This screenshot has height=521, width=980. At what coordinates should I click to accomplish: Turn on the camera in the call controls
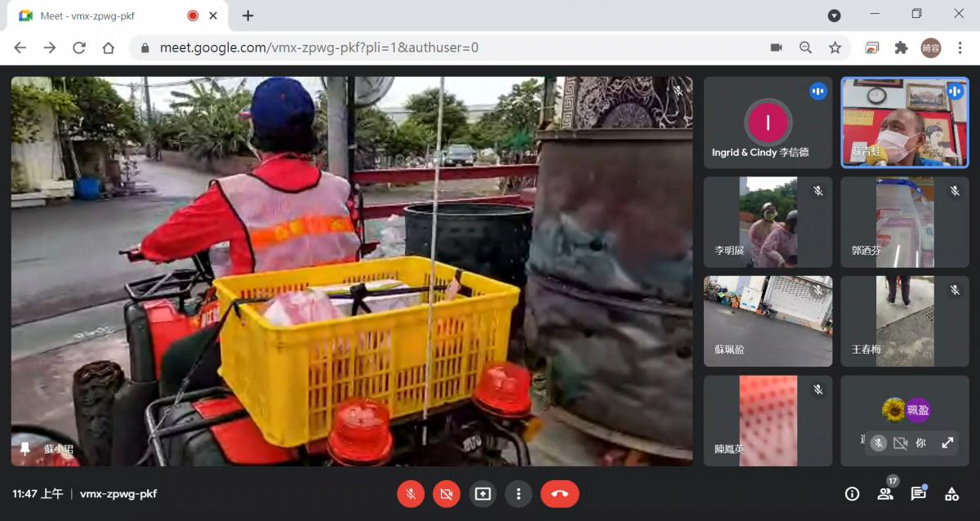(x=446, y=494)
